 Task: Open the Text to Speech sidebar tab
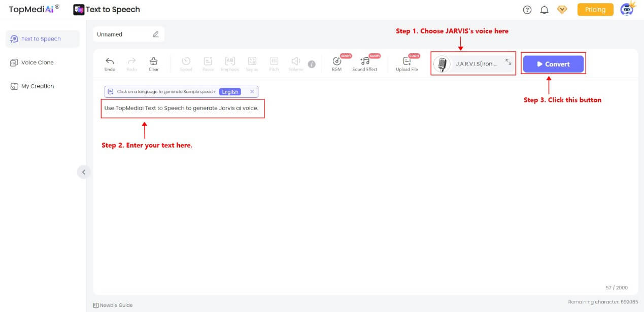click(42, 39)
